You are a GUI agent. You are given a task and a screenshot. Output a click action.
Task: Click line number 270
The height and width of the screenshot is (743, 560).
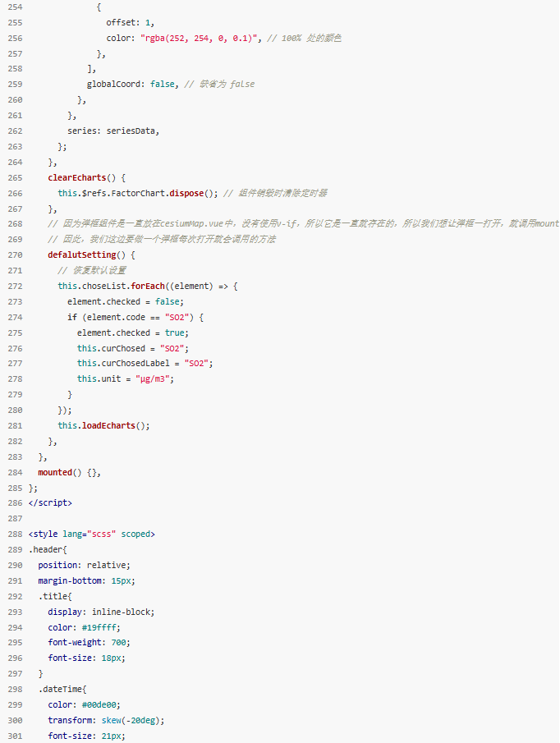pyautogui.click(x=15, y=255)
